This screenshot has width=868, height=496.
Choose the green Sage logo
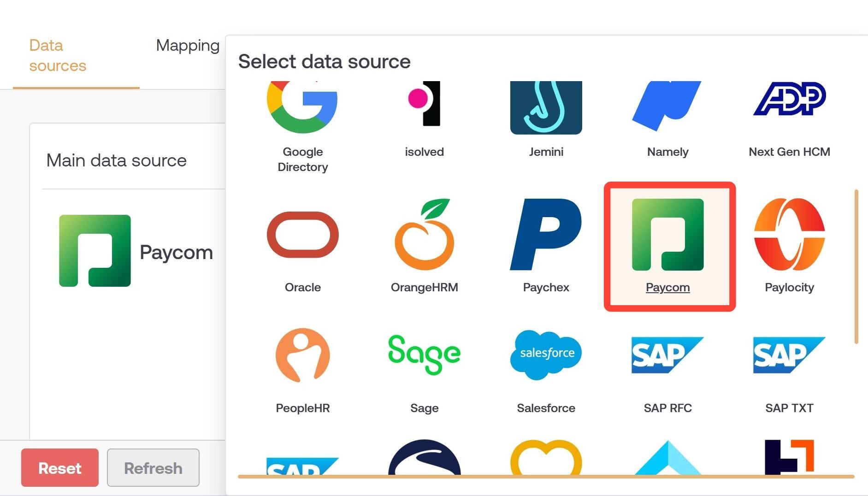(424, 354)
